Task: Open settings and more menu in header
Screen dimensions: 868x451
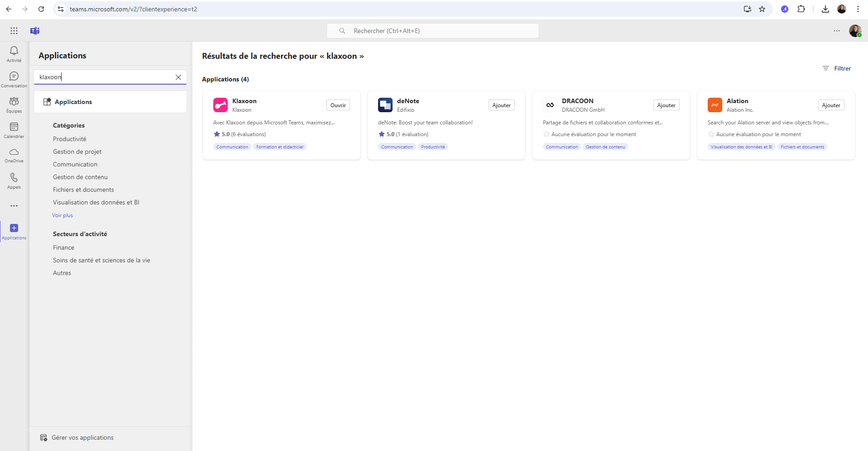Action: coord(836,31)
